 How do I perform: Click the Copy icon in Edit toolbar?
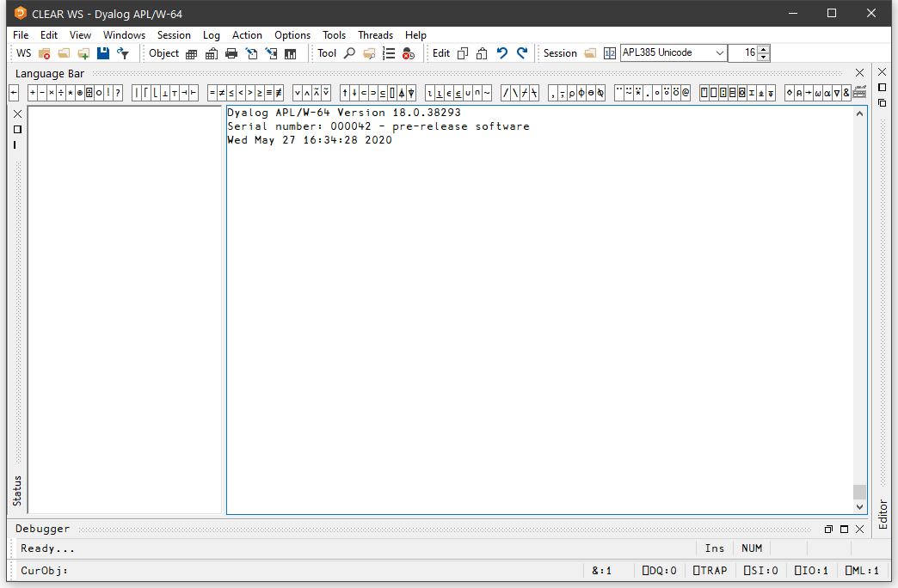tap(463, 53)
